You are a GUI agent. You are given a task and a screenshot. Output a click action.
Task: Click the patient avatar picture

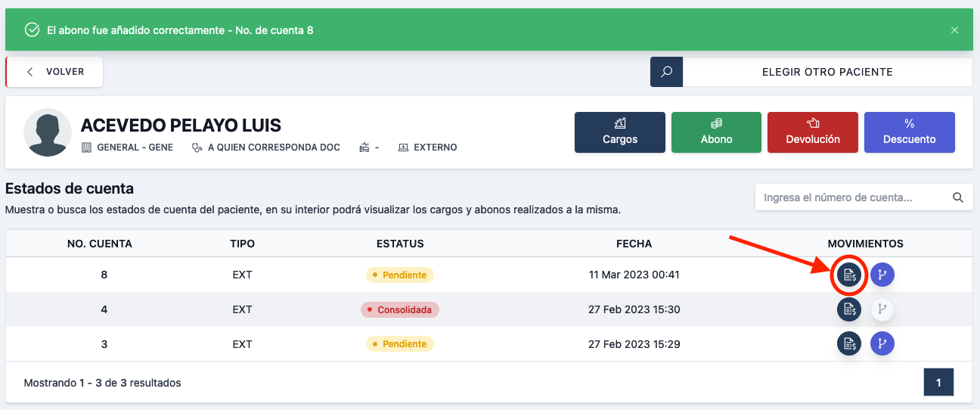tap(48, 132)
